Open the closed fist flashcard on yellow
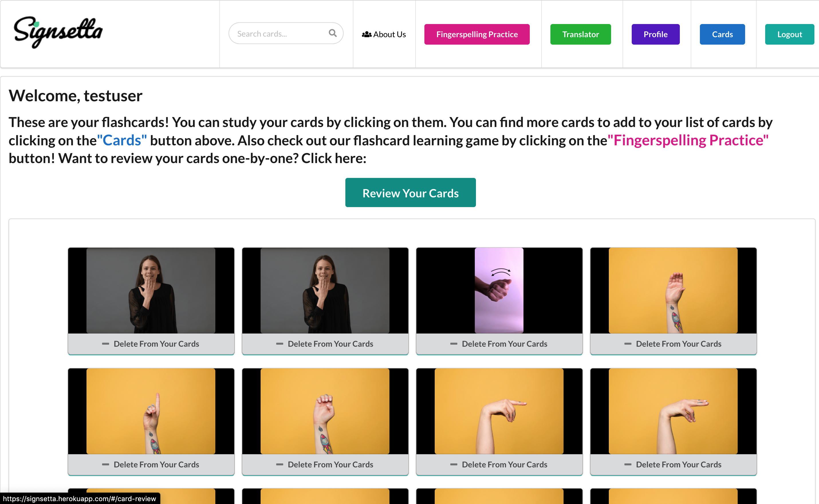Image resolution: width=819 pixels, height=504 pixels. click(x=325, y=411)
